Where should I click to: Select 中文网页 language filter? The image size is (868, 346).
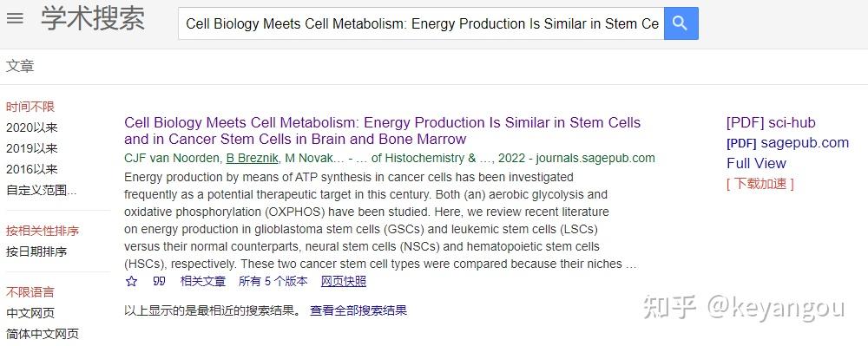(x=30, y=313)
